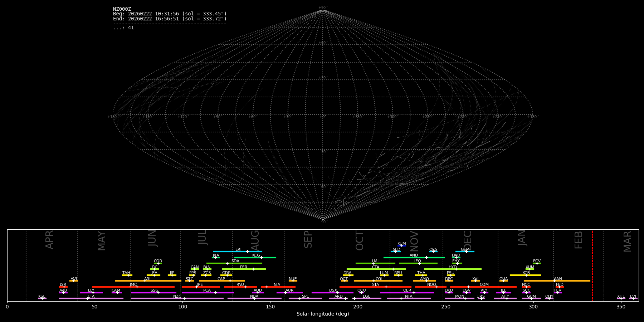Click the TAH shower label
The height and width of the screenshot is (322, 644).
click(x=126, y=273)
